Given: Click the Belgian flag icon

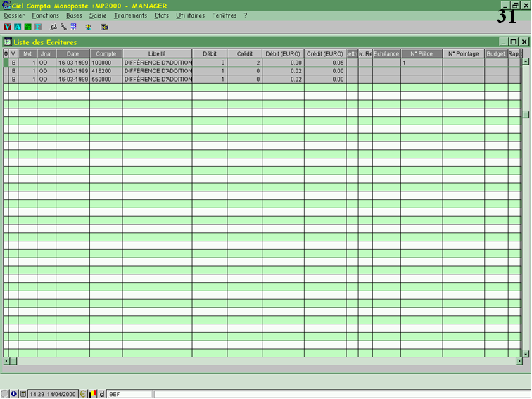Looking at the screenshot, I should pos(91,394).
